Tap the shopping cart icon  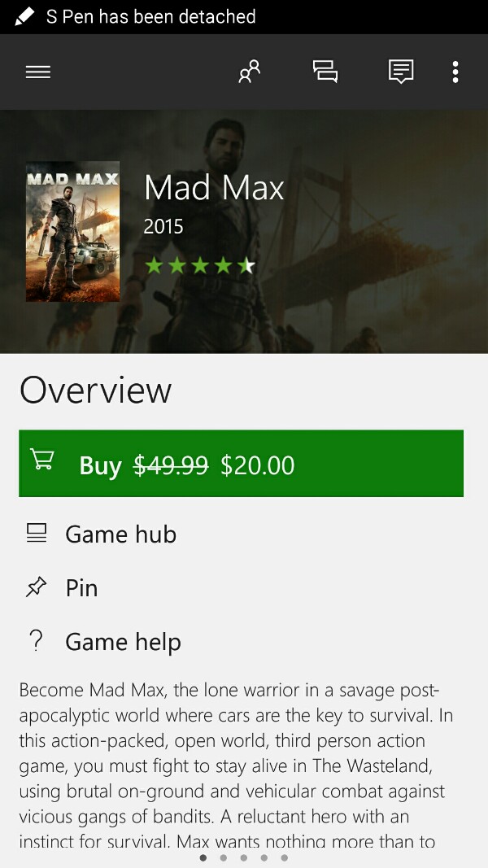[41, 461]
